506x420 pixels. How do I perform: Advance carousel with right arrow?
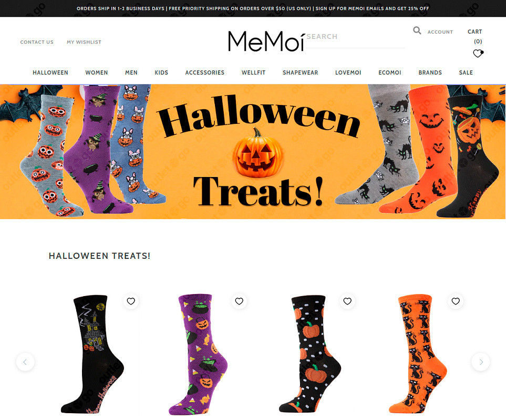(480, 362)
